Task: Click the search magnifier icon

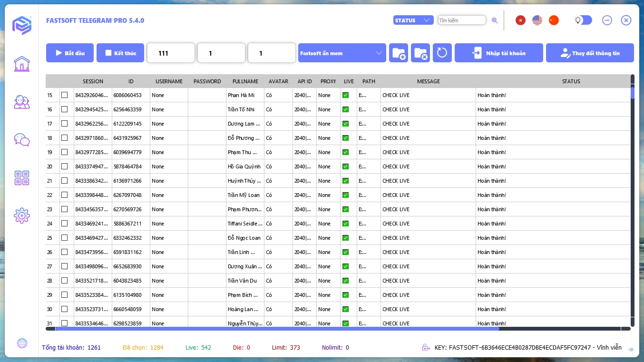Action: tap(495, 20)
